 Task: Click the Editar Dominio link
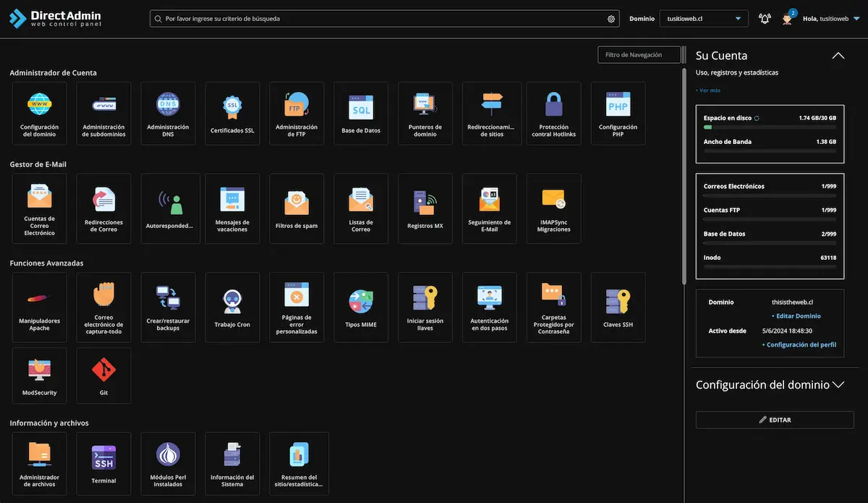(796, 316)
